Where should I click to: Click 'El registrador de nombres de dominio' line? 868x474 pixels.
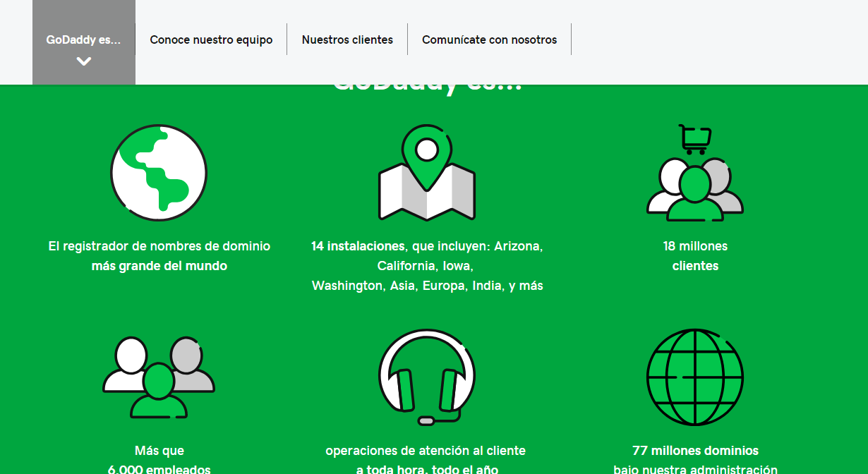(159, 246)
